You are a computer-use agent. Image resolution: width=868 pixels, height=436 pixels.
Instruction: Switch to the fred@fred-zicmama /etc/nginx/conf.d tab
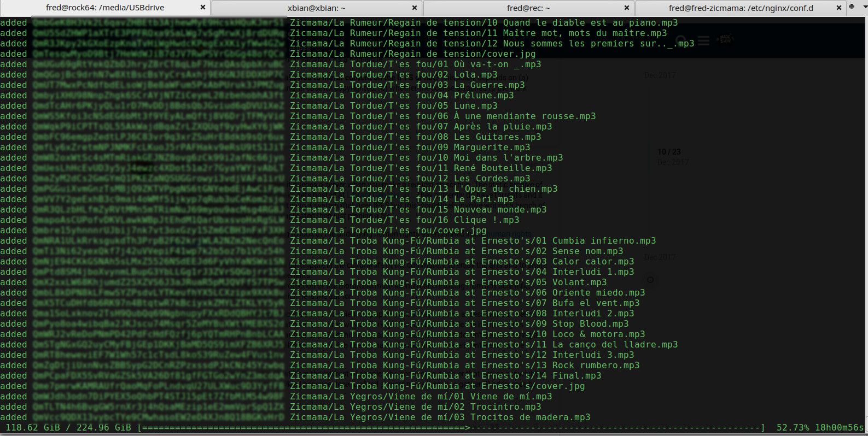click(x=741, y=8)
